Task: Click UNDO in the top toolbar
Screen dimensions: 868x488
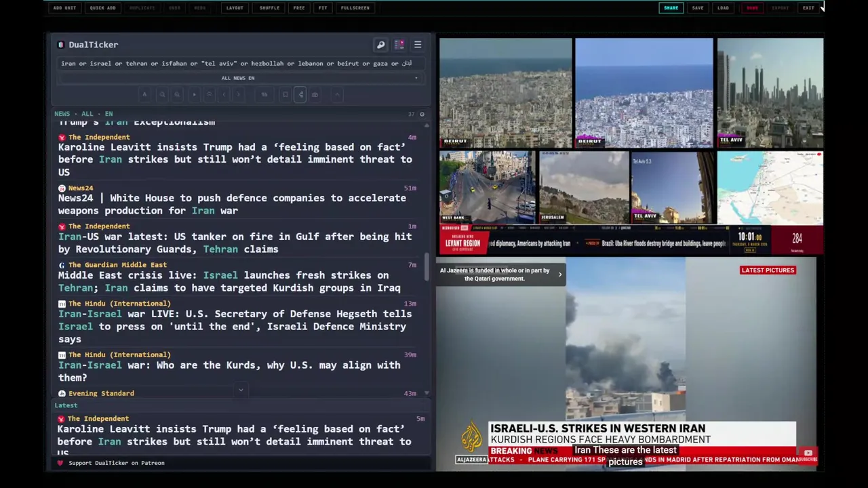Action: pyautogui.click(x=174, y=8)
